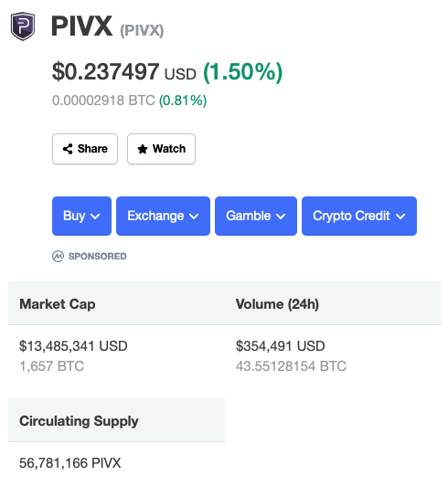Click the $13,485,341 USD market cap value

pos(73,346)
